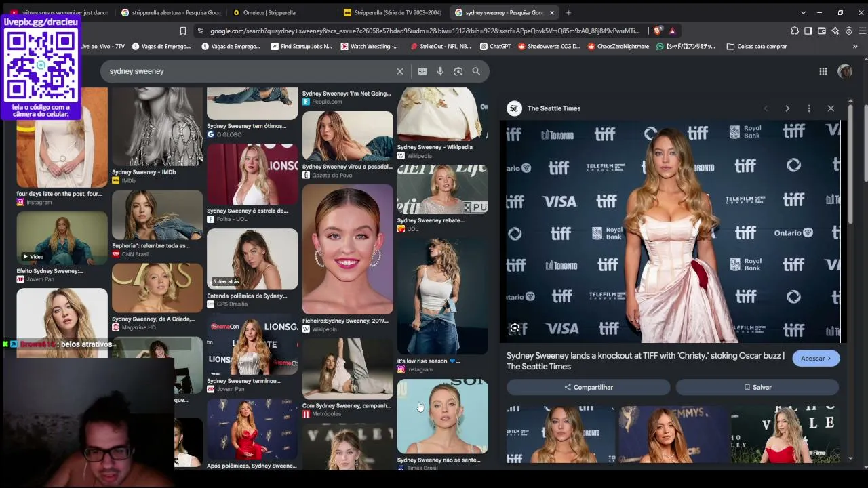Viewport: 868px width, 488px height.
Task: Open the Google apps grid
Action: tap(823, 71)
